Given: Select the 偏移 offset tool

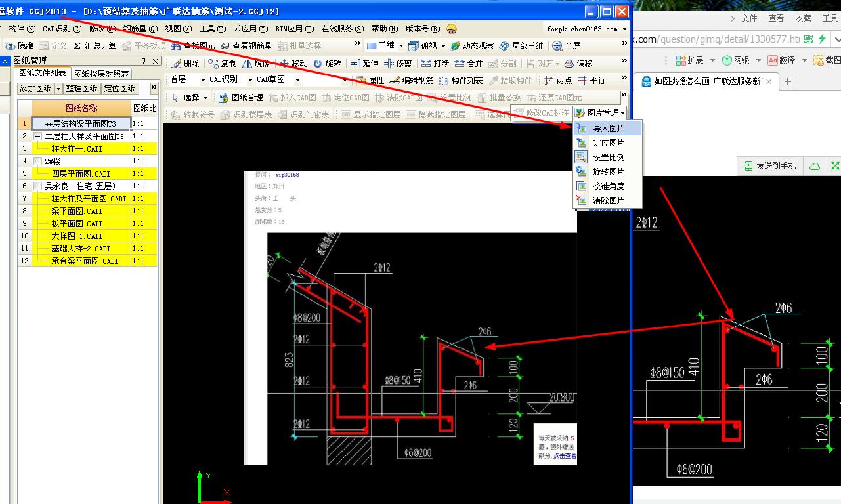Looking at the screenshot, I should point(578,64).
